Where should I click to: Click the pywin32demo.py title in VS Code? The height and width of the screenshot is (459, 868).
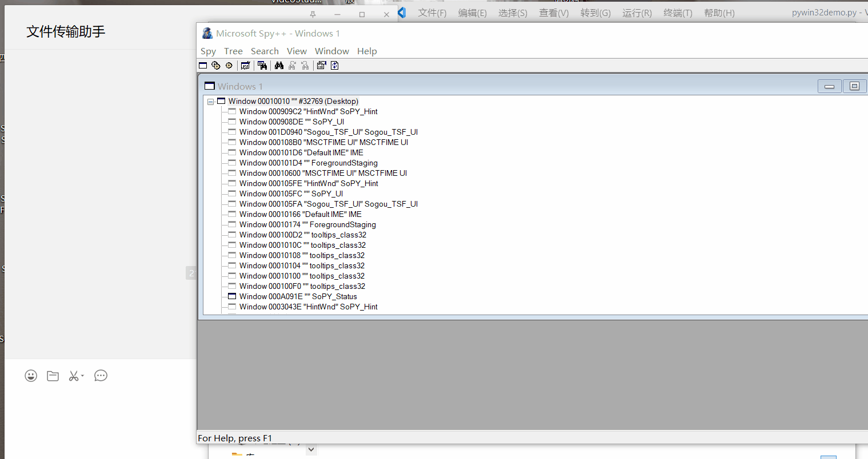pyautogui.click(x=824, y=13)
